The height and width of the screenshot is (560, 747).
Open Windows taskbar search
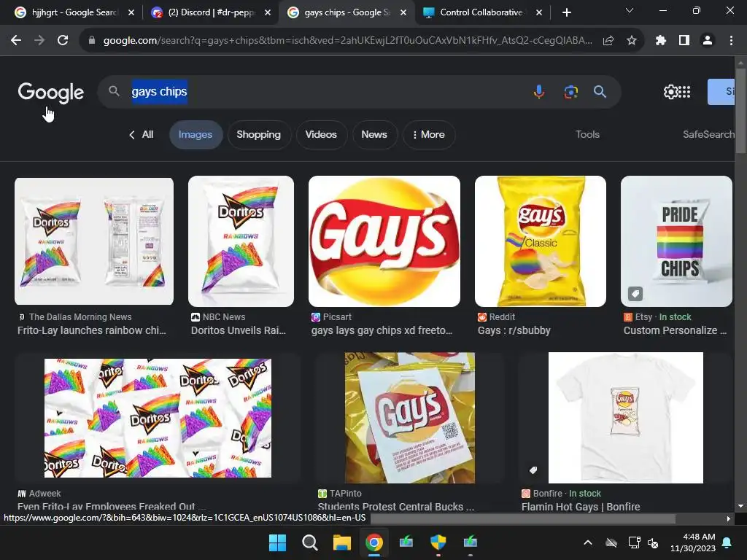click(x=309, y=542)
